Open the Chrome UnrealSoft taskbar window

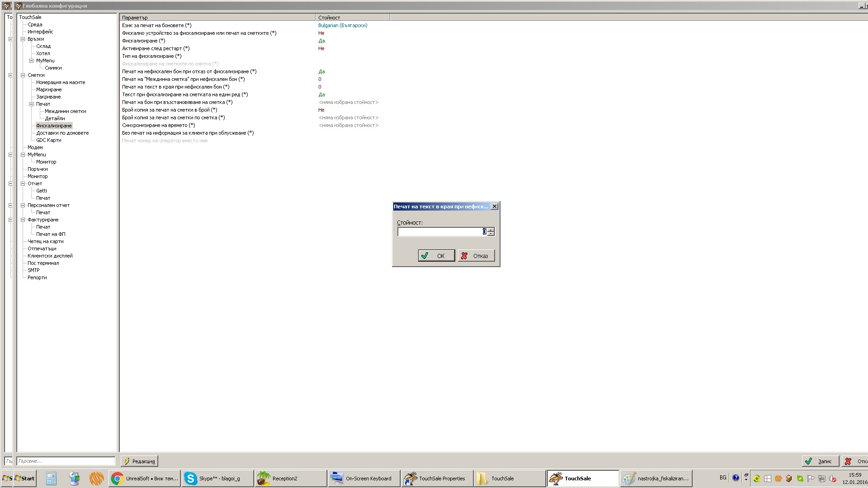(145, 479)
